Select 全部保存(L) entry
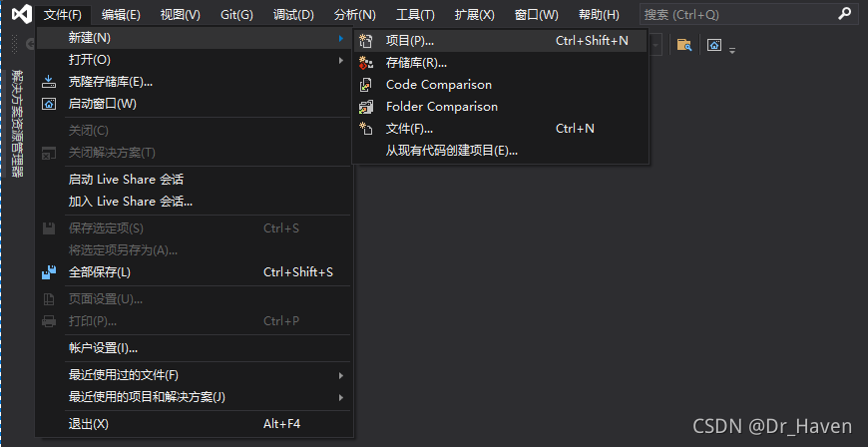Viewport: 868px width, 447px height. (194, 272)
